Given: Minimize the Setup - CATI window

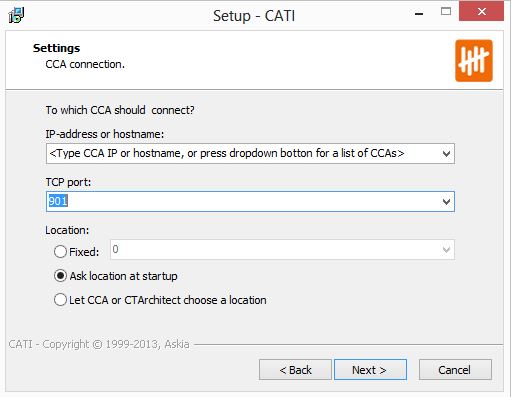Looking at the screenshot, I should [x=419, y=13].
